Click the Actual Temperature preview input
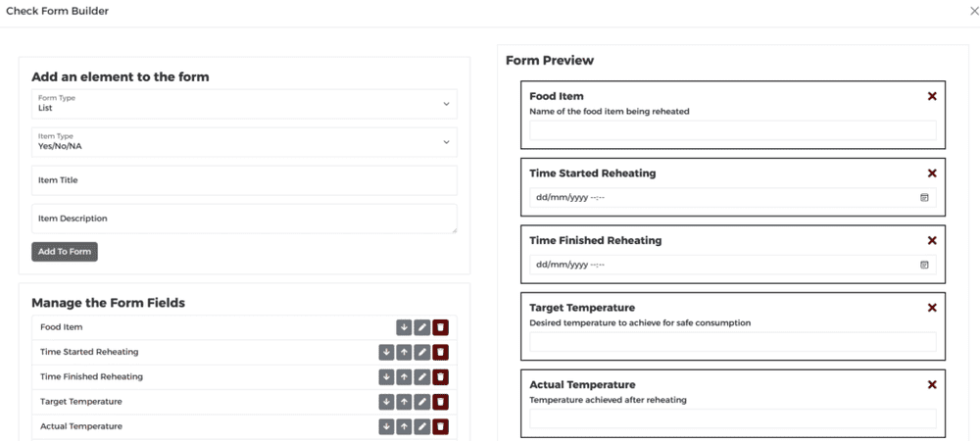 click(x=732, y=418)
